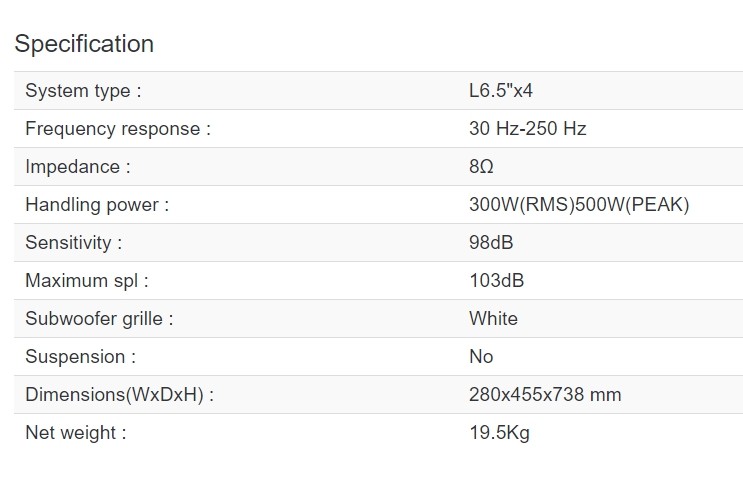Click the Dimensions(WxDxH) label
This screenshot has height=496, width=743.
pyautogui.click(x=119, y=395)
